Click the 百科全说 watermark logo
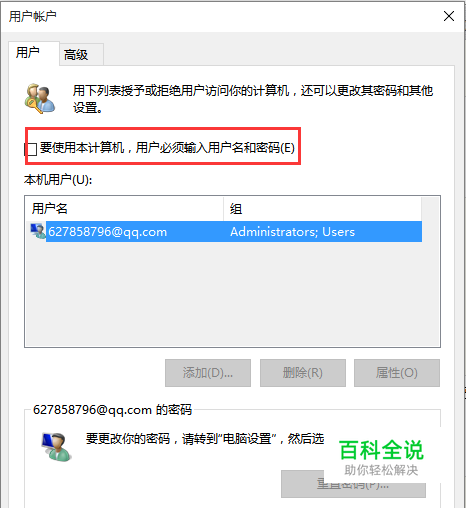 (x=381, y=457)
